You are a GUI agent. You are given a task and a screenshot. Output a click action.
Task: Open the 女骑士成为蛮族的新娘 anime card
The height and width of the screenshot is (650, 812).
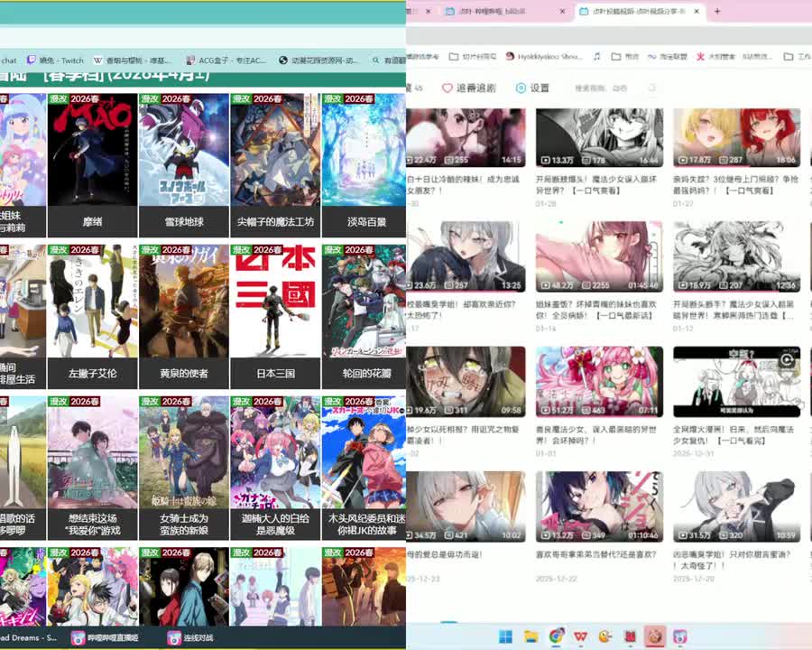point(184,468)
